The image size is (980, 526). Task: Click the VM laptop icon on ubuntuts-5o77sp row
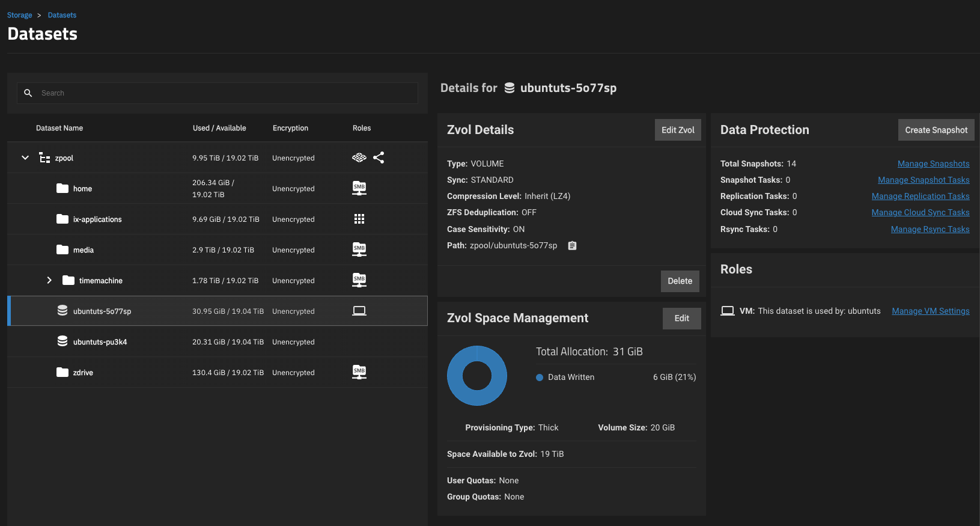[359, 311]
